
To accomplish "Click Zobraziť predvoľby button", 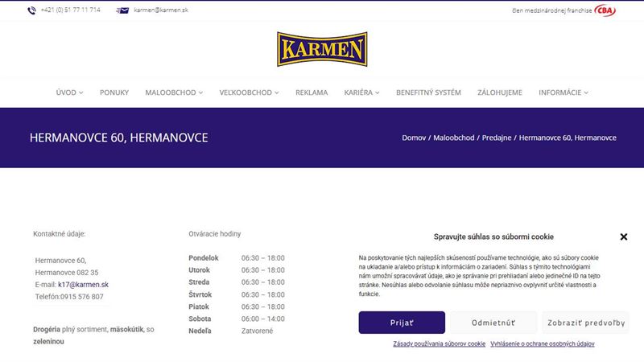I will click(x=586, y=323).
